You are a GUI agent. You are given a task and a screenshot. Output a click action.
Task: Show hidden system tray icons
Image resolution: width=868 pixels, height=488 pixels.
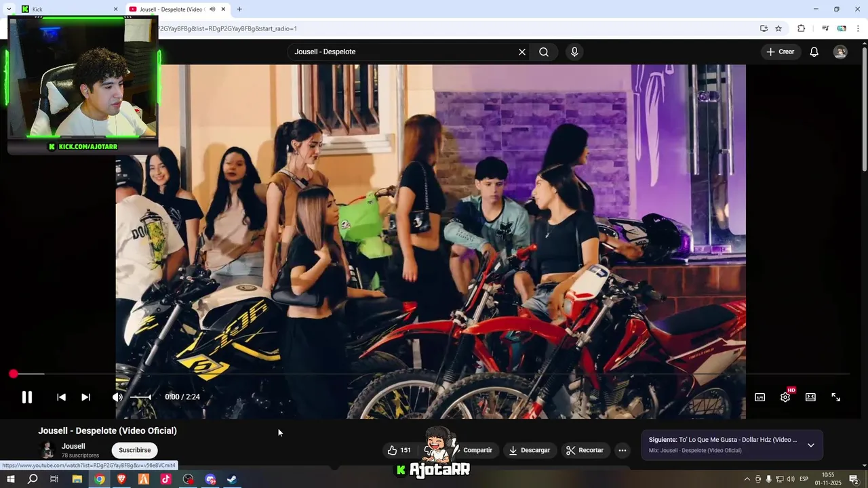point(747,479)
